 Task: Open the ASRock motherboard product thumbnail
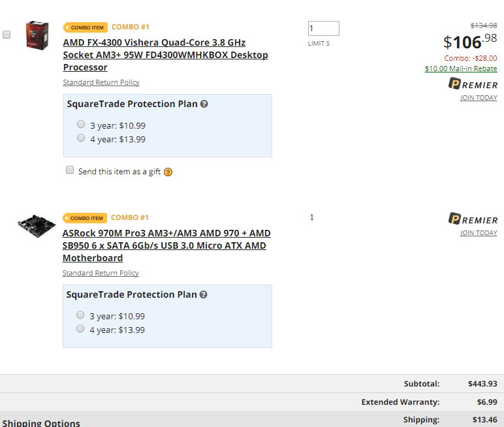(37, 226)
